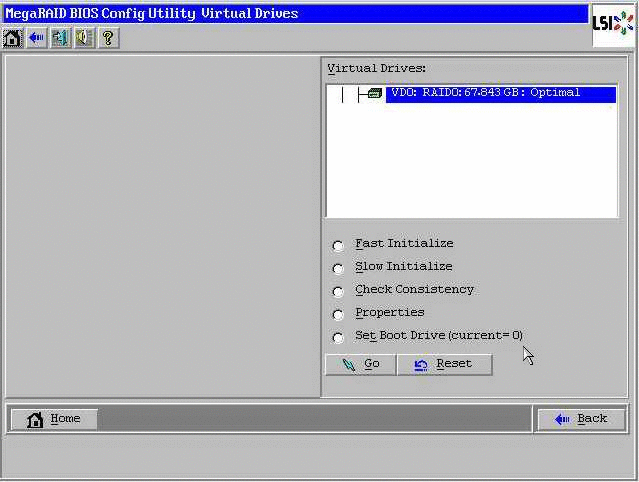Choose the Check Consistency radio button
This screenshot has height=482, width=639.
pos(338,292)
